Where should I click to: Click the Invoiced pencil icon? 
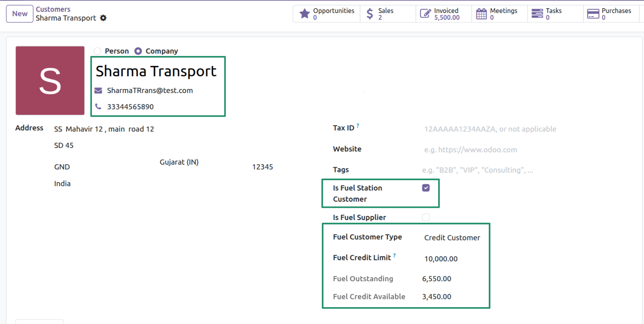click(x=425, y=14)
